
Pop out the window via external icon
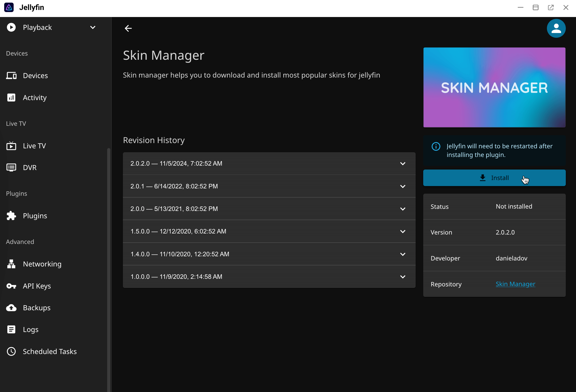(x=551, y=7)
